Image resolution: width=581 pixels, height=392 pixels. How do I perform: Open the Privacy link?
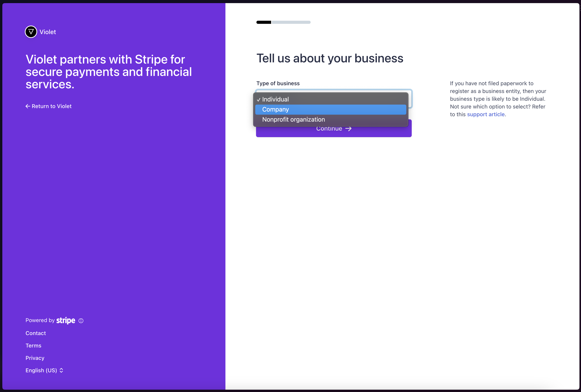[35, 358]
